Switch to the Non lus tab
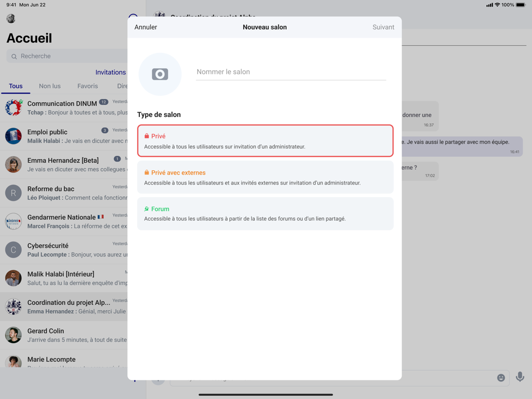Image resolution: width=532 pixels, height=399 pixels. tap(49, 86)
